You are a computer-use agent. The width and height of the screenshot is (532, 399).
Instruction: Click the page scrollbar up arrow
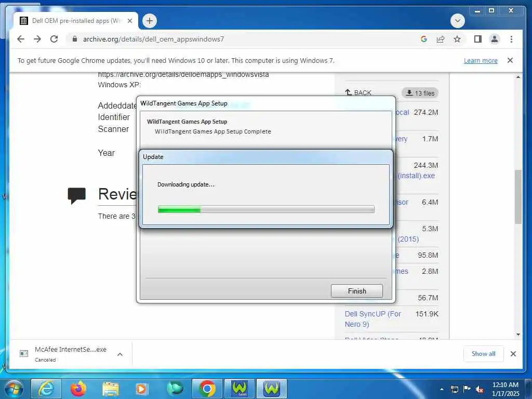[518, 77]
